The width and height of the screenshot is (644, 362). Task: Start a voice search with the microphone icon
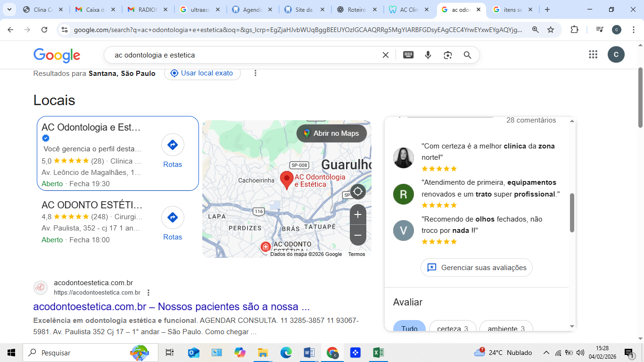428,55
